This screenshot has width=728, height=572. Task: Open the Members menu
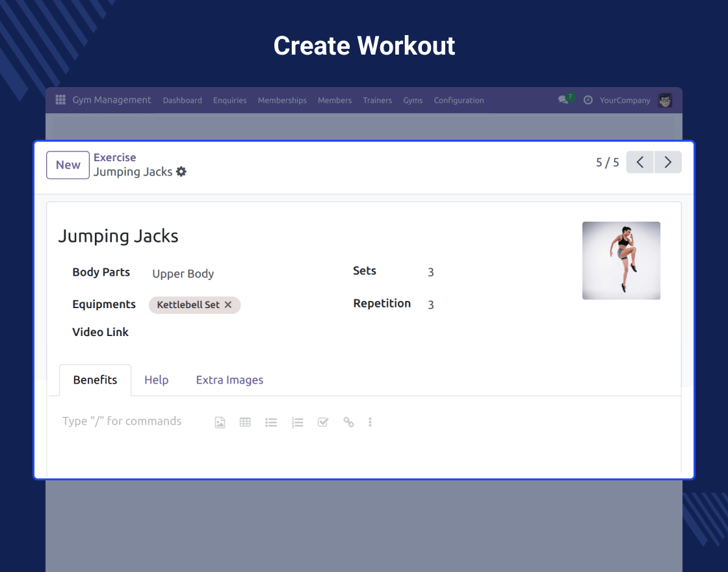pyautogui.click(x=335, y=100)
